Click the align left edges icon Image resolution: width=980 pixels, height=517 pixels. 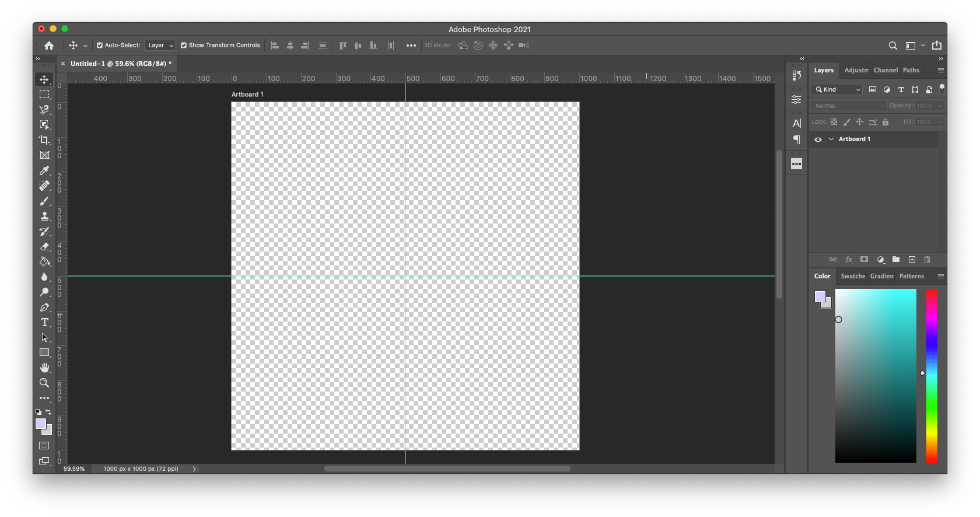(x=275, y=46)
